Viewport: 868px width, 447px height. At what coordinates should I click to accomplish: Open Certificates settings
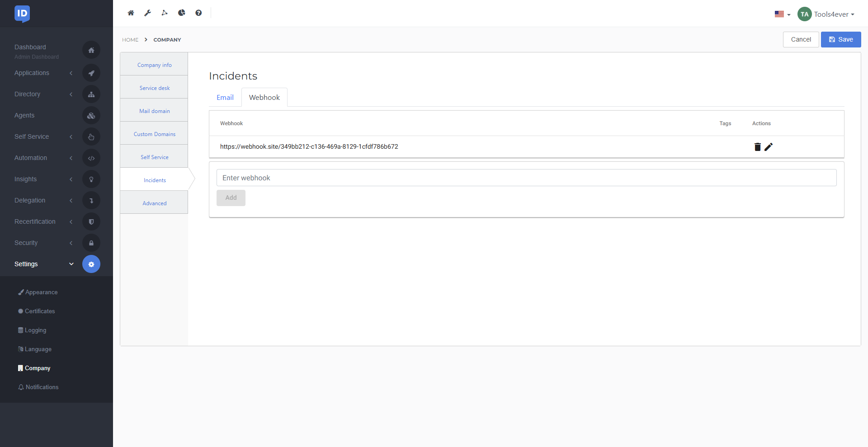click(x=37, y=311)
